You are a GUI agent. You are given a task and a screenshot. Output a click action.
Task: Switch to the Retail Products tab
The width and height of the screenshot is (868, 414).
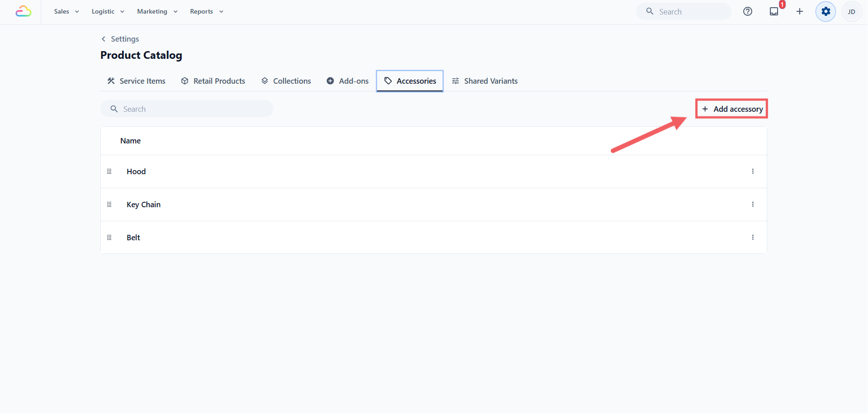coord(213,81)
